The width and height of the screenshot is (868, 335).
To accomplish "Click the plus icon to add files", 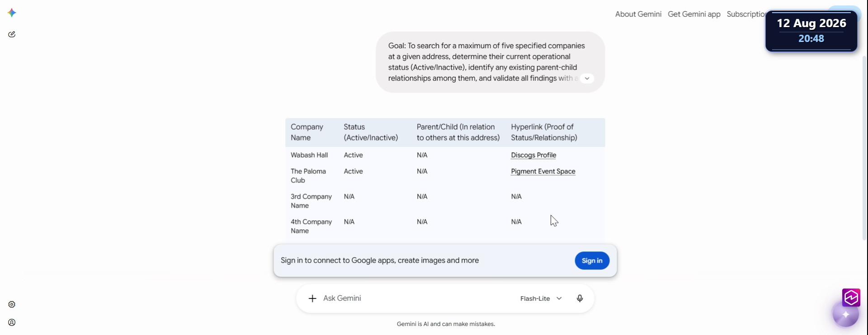I will point(312,298).
